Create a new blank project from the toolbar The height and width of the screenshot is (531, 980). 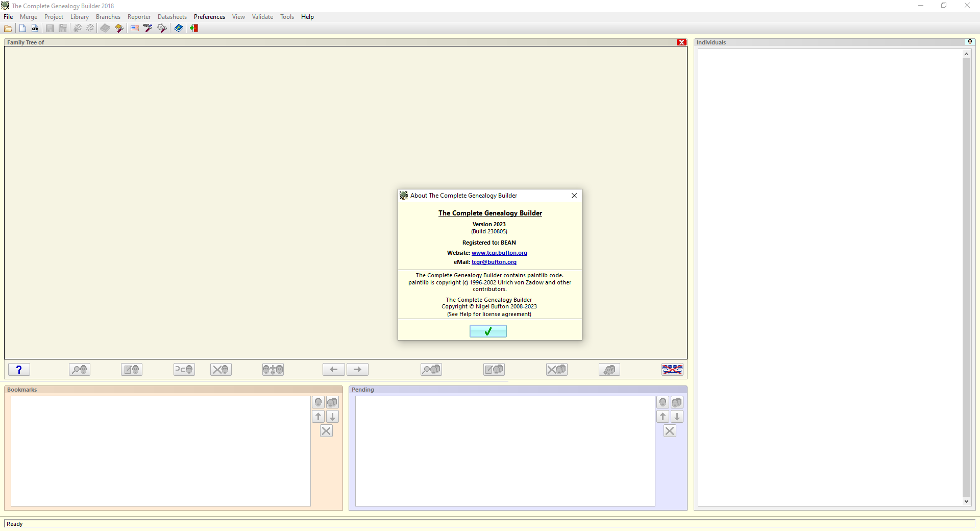22,29
